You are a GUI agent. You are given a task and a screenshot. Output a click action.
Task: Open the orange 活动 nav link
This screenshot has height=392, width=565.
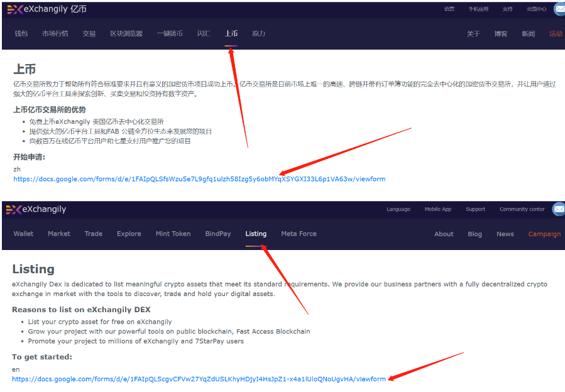[x=556, y=34]
